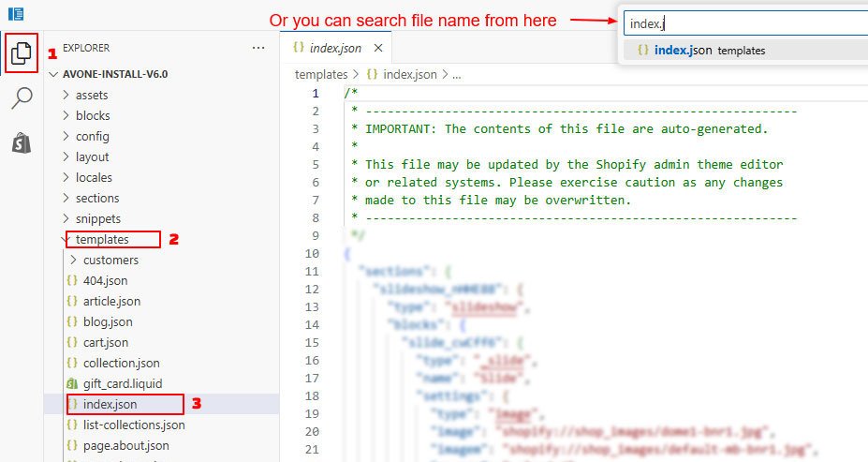The image size is (868, 462).
Task: Open page.about.json file
Action: click(125, 445)
